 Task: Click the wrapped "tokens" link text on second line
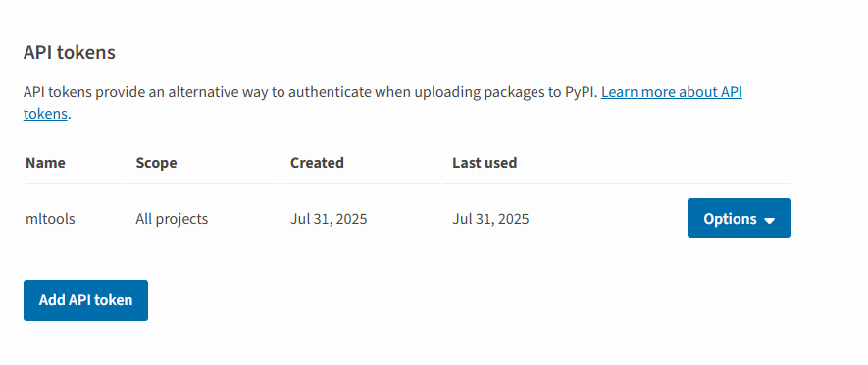[45, 114]
